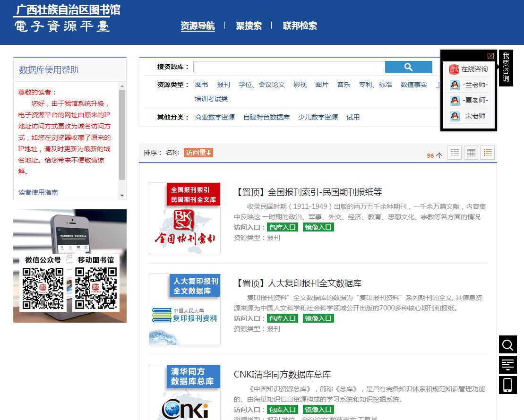
Task: Open 我要咨询 side tab
Action: (x=506, y=68)
